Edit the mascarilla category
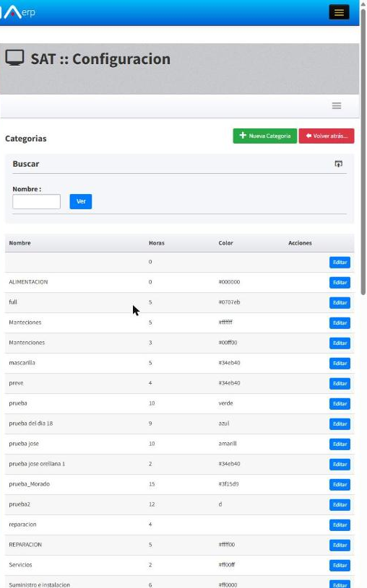 tap(340, 364)
